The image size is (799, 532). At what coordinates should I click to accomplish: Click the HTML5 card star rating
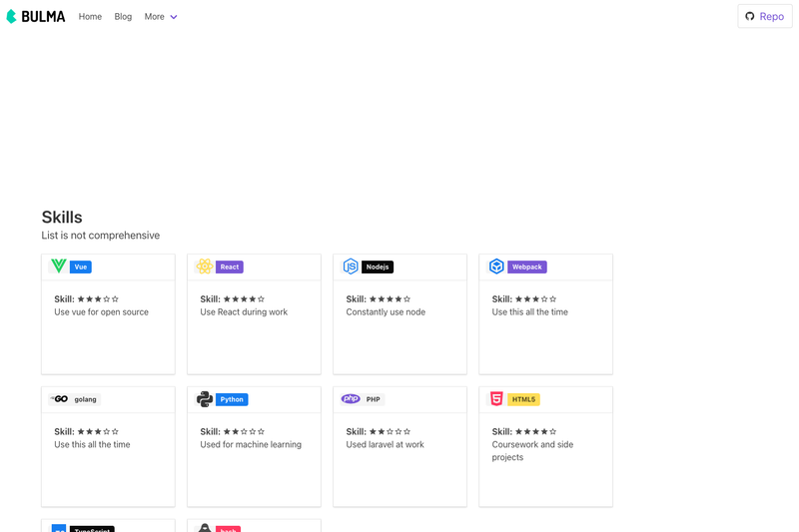[535, 432]
